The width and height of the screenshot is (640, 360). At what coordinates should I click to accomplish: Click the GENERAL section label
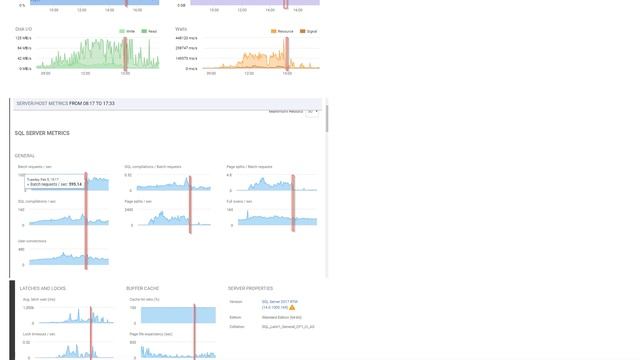[24, 156]
